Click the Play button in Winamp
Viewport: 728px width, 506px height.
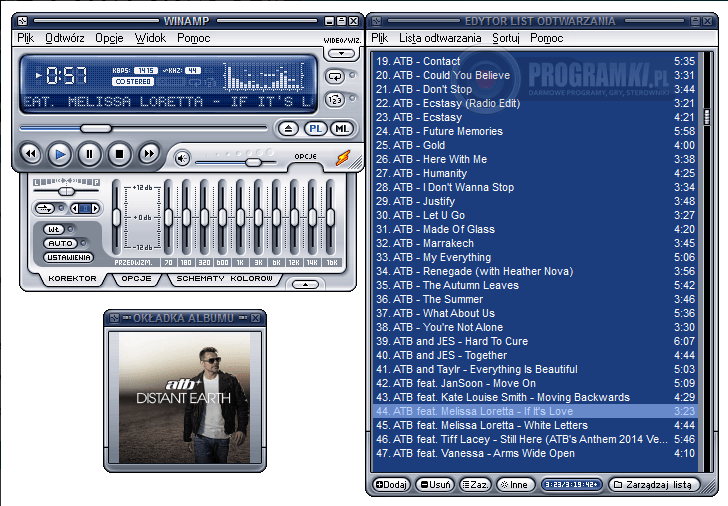coord(60,154)
